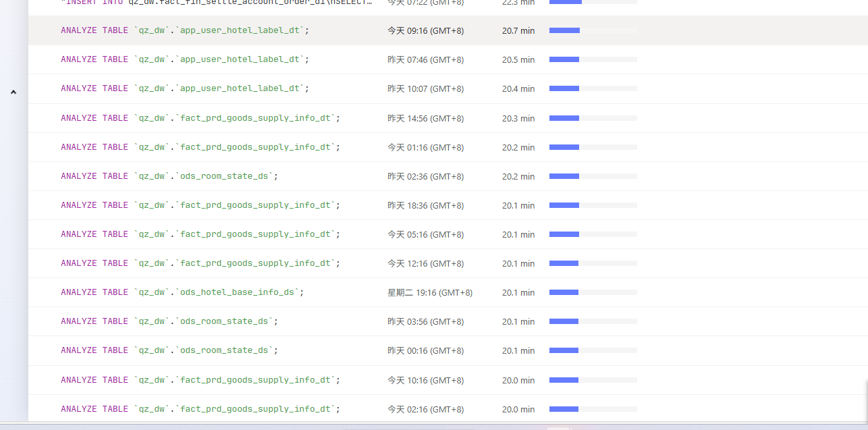Viewport: 868px width, 430px height.
Task: Open the fact_prd_goods_supply_info_dt query from 今天 10:16
Action: [200, 380]
